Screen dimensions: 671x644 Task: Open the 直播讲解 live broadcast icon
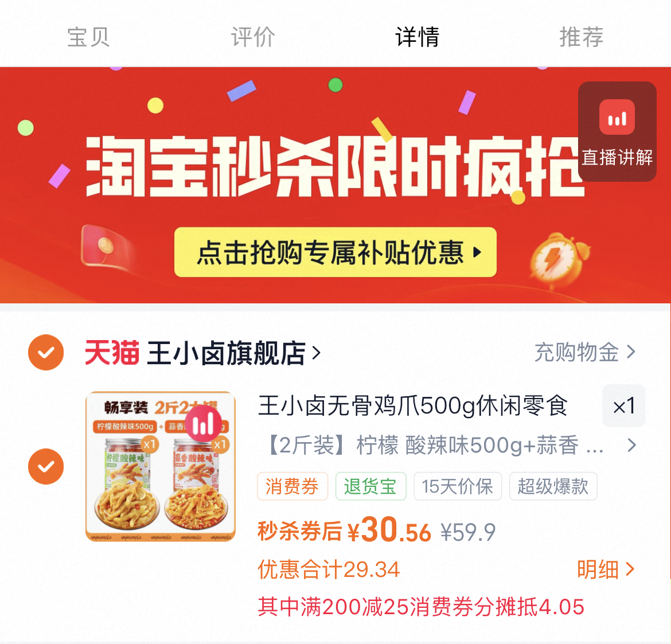617,131
